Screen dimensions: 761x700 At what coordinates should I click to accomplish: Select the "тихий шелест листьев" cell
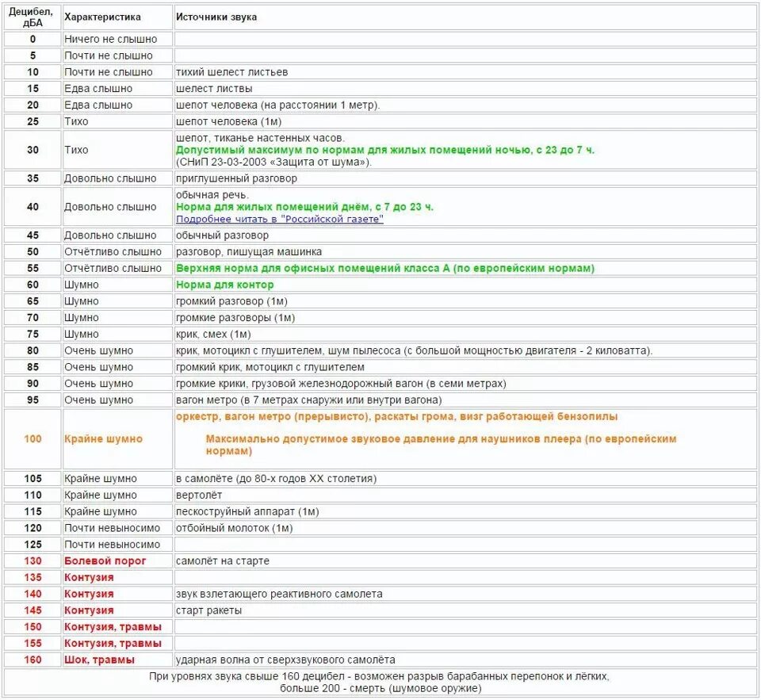click(x=465, y=72)
